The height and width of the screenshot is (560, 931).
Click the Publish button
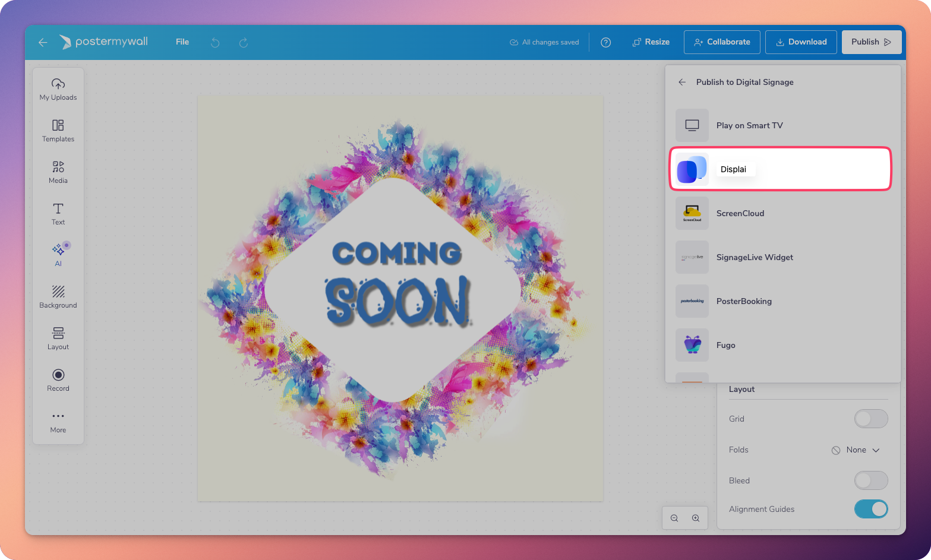[x=872, y=42]
